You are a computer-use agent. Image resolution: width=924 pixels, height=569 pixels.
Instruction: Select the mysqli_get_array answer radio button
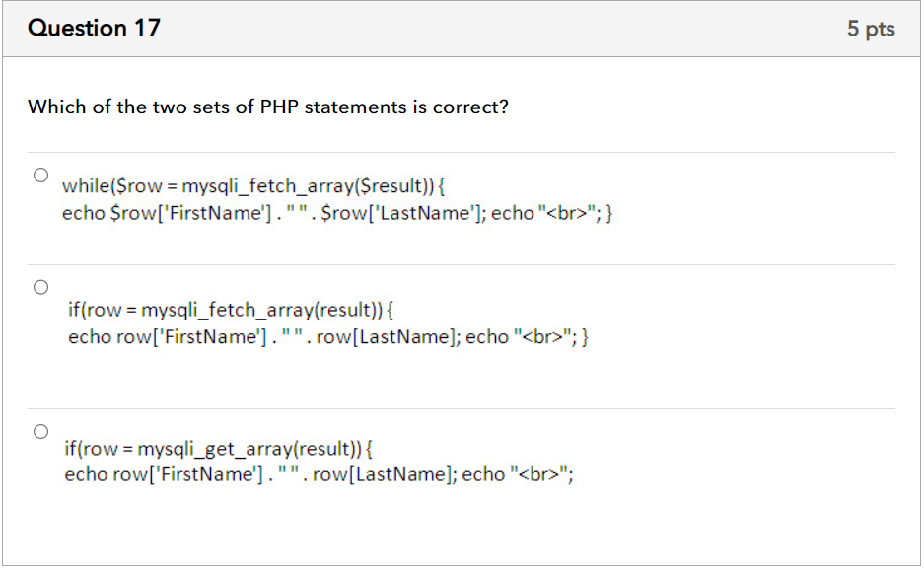40,432
